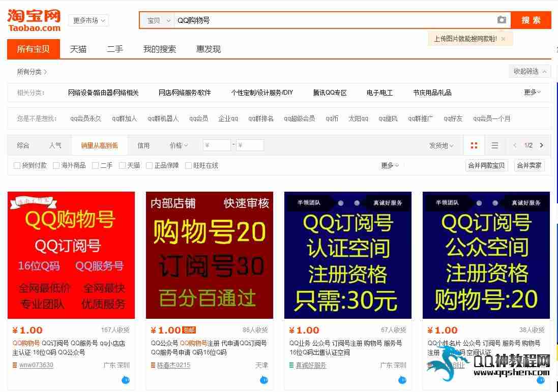558x392 pixels.
Task: Open the 我的搜索 tab
Action: [x=159, y=49]
